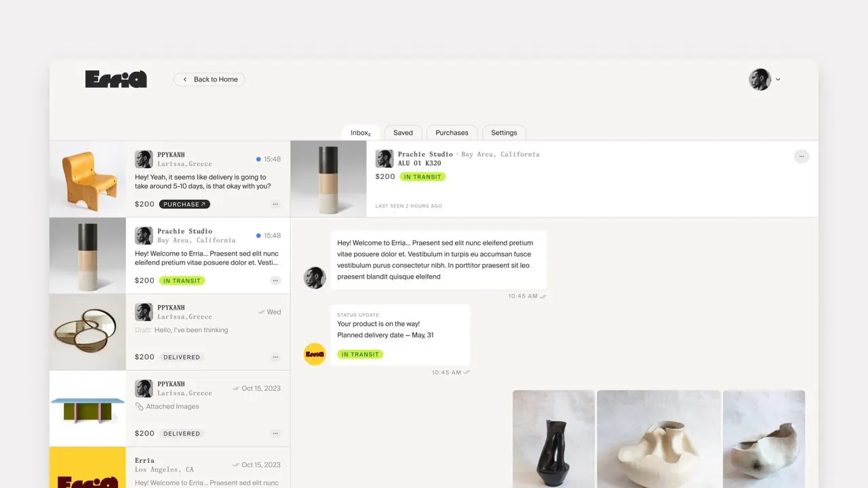Open more options on the Attached Images row
868x488 pixels.
pyautogui.click(x=275, y=434)
